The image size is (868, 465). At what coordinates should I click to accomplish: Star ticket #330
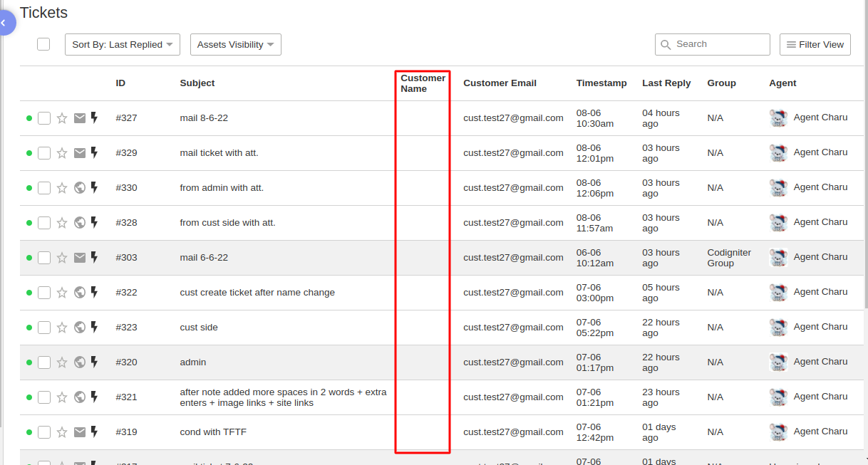click(x=62, y=188)
